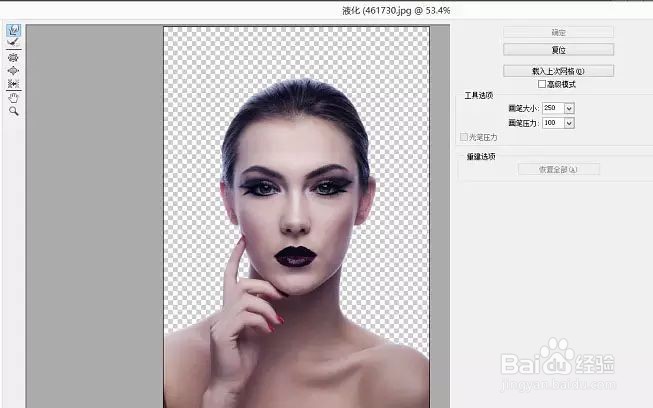This screenshot has height=408, width=653.
Task: Click the 工具选项 section label
Action: (479, 95)
